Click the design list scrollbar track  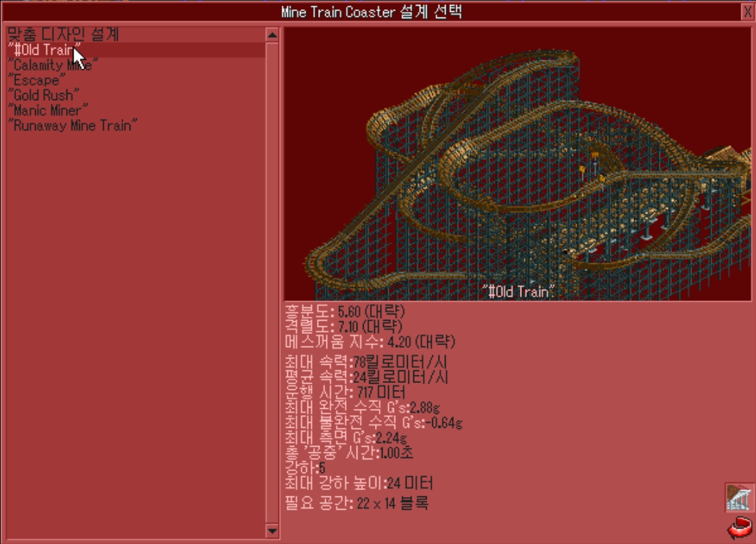pyautogui.click(x=272, y=283)
